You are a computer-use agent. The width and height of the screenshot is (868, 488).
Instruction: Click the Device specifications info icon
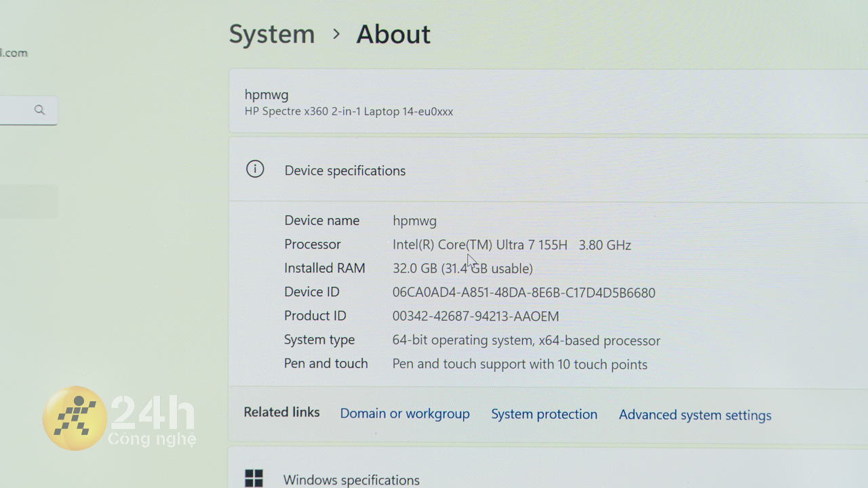[255, 169]
